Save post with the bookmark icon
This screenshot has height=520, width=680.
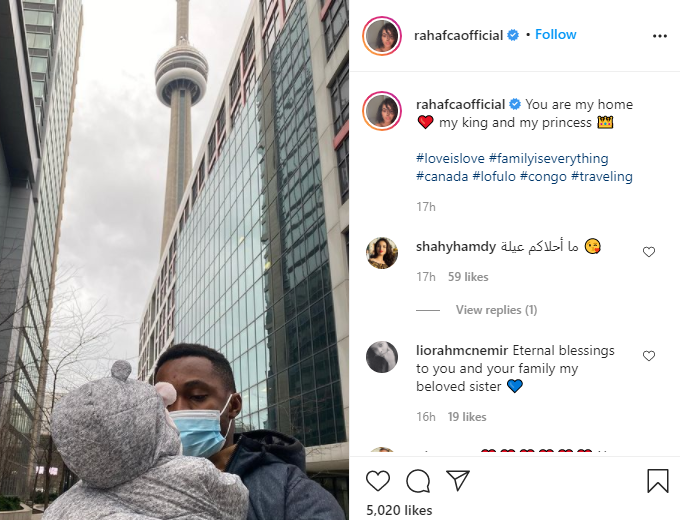(657, 481)
